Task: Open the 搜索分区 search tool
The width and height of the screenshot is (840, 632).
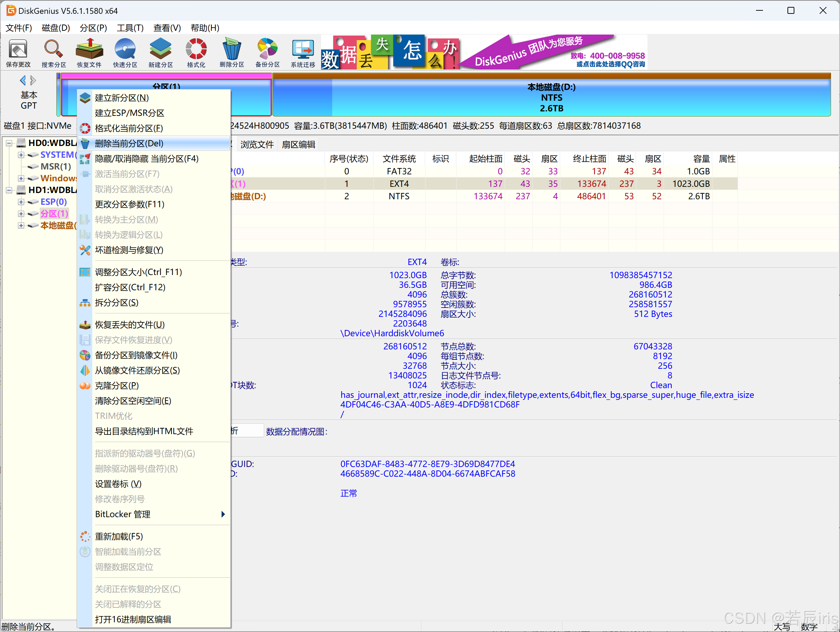Action: [54, 53]
